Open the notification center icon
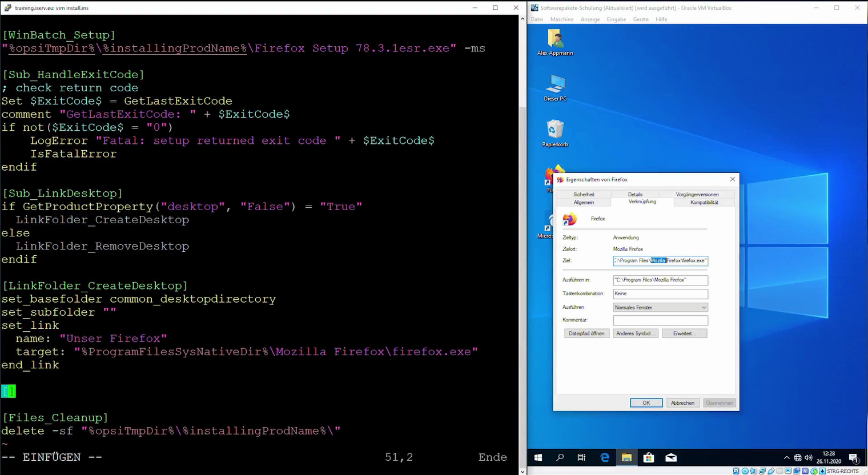This screenshot has width=868, height=475. 853,457
